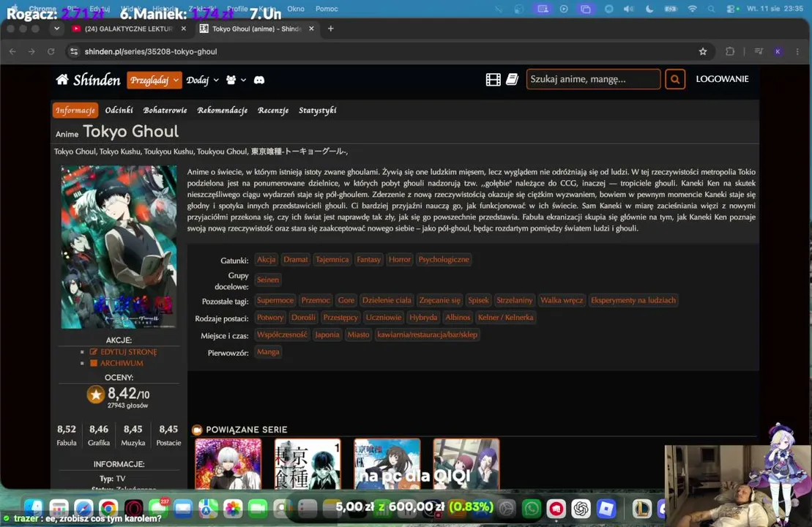Open the Okno menu in menu bar
Viewport: 812px width, 527px height.
[x=296, y=9]
